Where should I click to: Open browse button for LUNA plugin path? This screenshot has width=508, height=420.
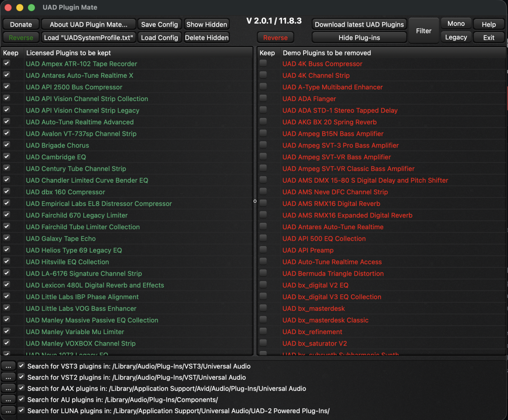coord(8,410)
